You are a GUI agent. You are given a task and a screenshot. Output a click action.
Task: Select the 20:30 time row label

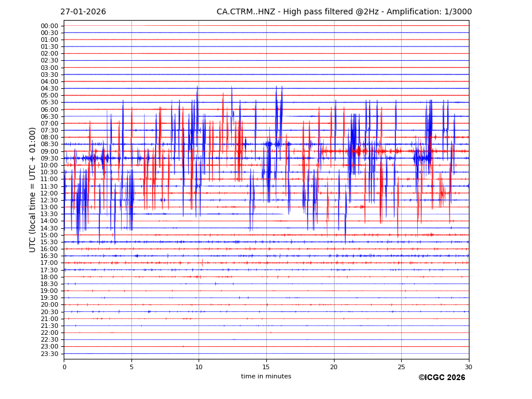(x=49, y=312)
